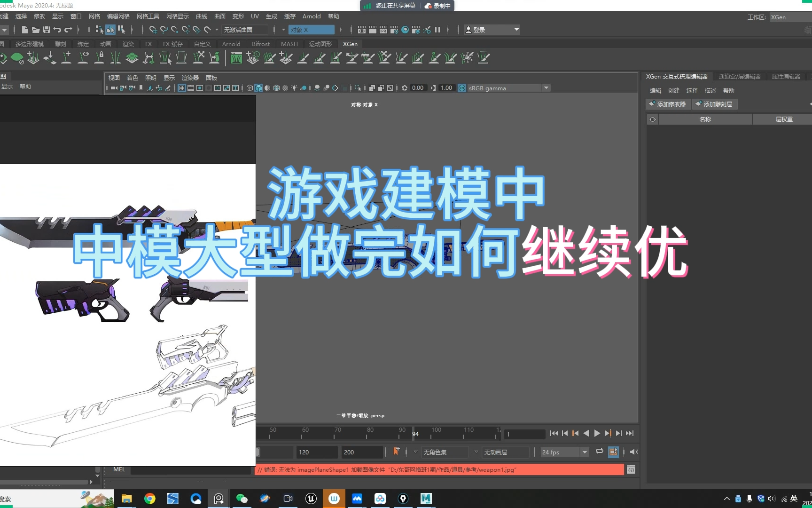Open WeChat from the taskbar
This screenshot has height=508, width=812.
pos(242,499)
